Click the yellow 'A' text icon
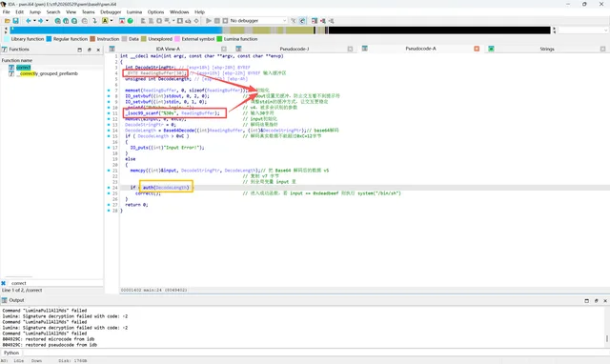 coord(105,21)
